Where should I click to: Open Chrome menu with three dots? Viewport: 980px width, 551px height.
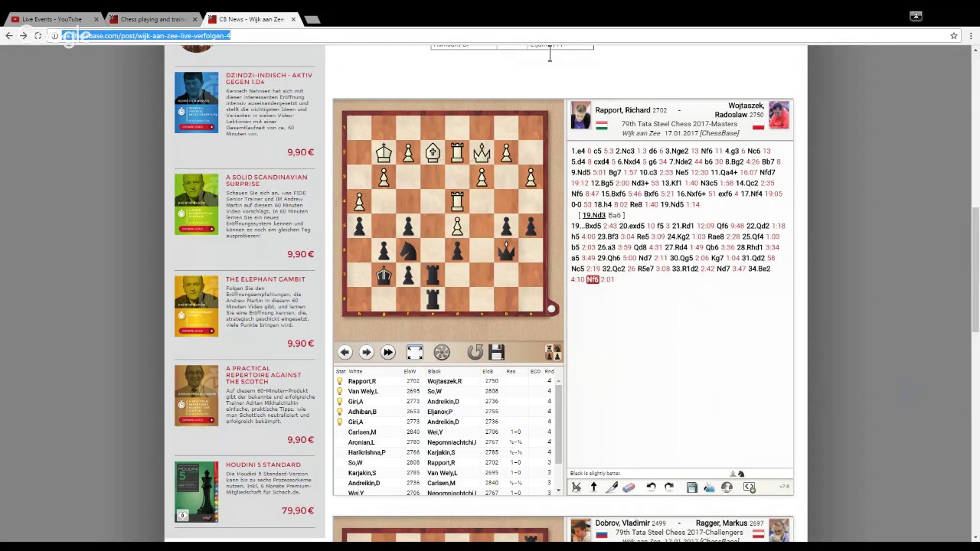pos(971,35)
